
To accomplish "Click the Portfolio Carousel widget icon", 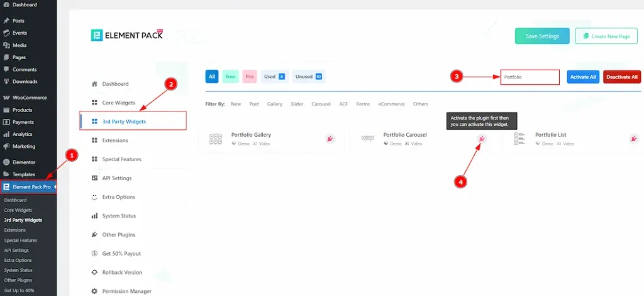I will coord(367,139).
